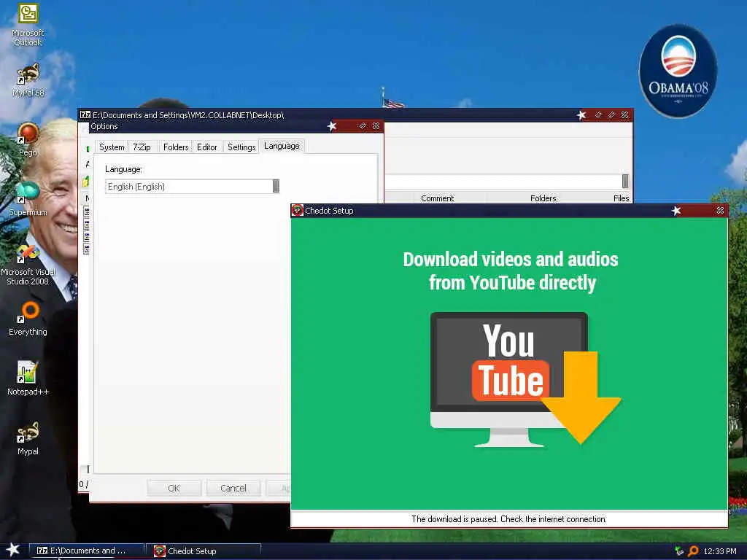Image resolution: width=747 pixels, height=560 pixels.
Task: Minimize the 7-Zip file manager window
Action: pyautogui.click(x=598, y=114)
